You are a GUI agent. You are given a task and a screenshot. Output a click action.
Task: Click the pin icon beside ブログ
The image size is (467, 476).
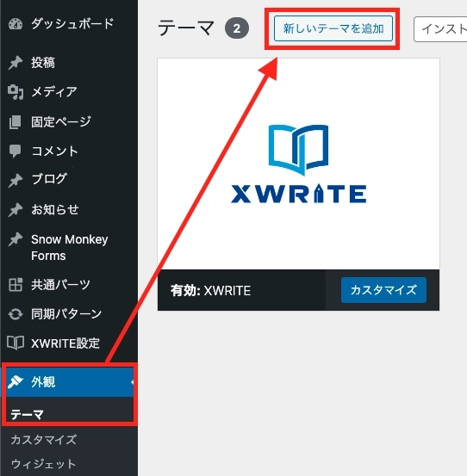pos(16,180)
